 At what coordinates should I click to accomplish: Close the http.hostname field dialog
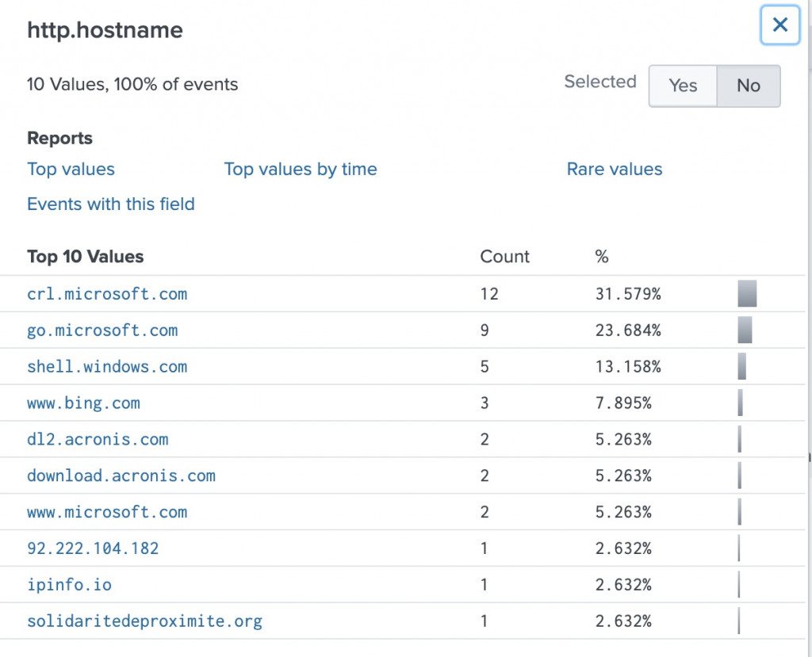[x=779, y=25]
